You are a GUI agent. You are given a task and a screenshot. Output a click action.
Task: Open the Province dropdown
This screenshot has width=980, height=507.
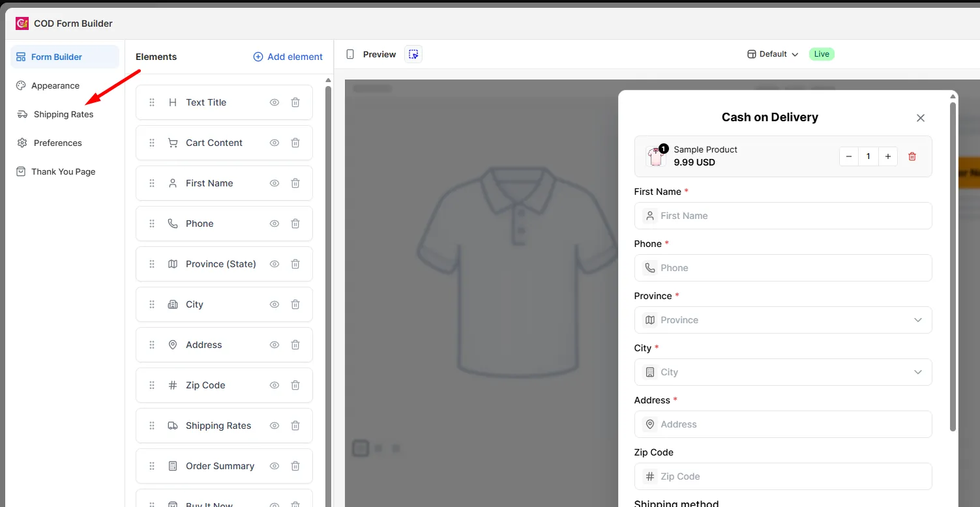click(x=783, y=320)
